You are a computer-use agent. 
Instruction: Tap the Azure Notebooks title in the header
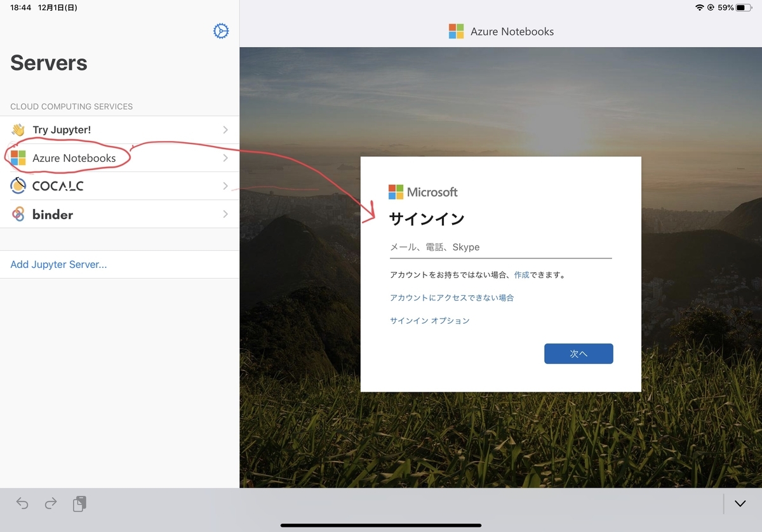pyautogui.click(x=512, y=31)
